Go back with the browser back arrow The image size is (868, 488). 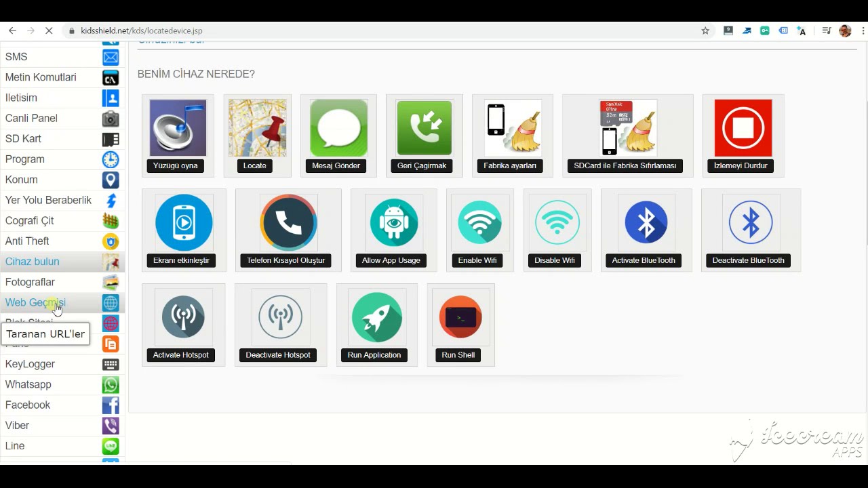click(x=12, y=30)
